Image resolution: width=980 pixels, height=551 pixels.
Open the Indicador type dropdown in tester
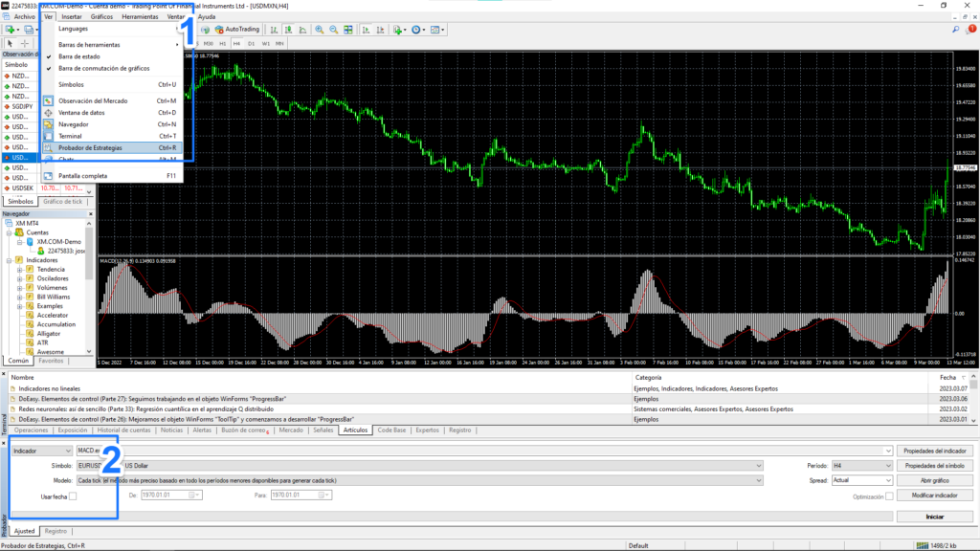coord(42,452)
